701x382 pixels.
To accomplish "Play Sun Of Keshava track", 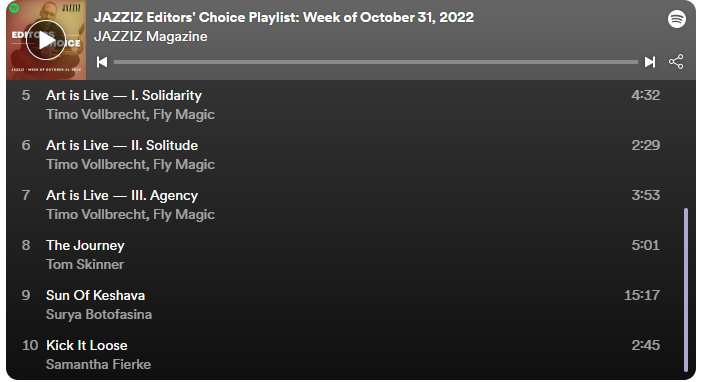I will pos(342,305).
